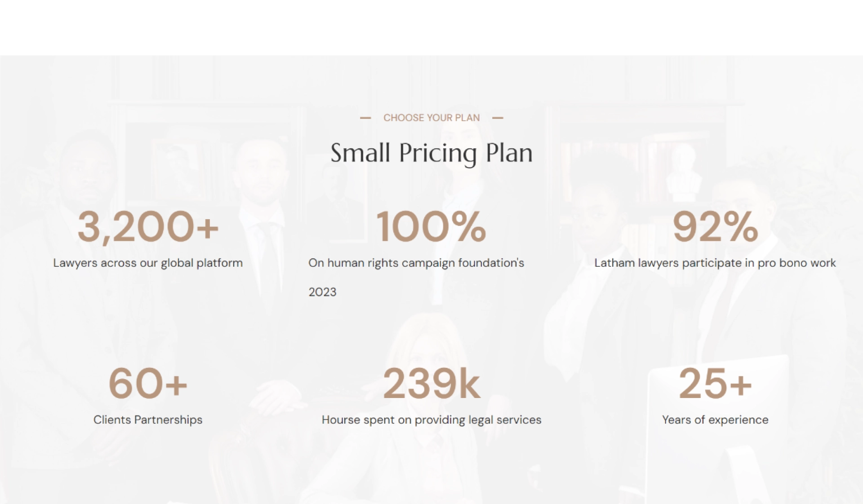This screenshot has width=863, height=504.
Task: Click the word Pricing in the heading
Action: pyautogui.click(x=438, y=154)
